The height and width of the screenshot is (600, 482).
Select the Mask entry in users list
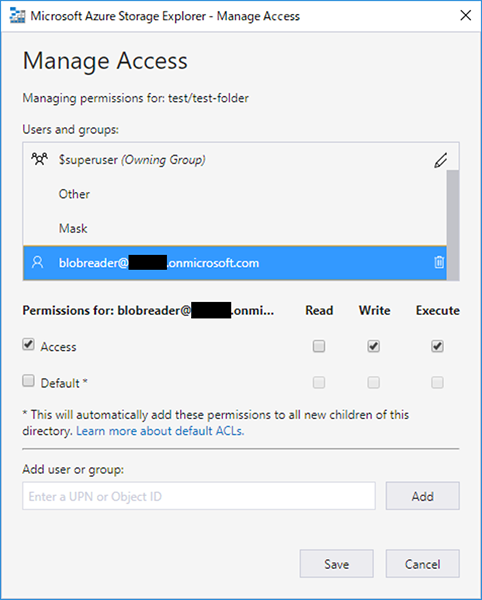pyautogui.click(x=234, y=228)
